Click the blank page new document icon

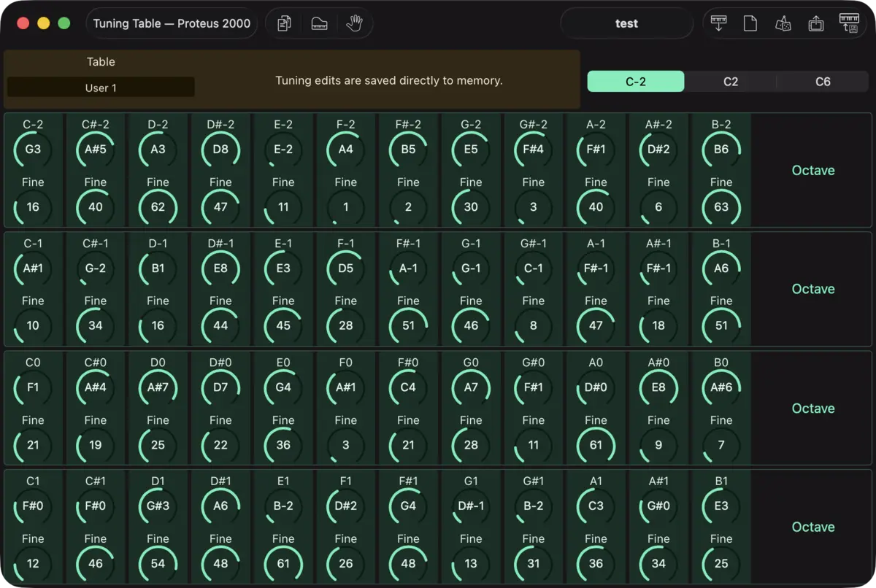point(750,23)
